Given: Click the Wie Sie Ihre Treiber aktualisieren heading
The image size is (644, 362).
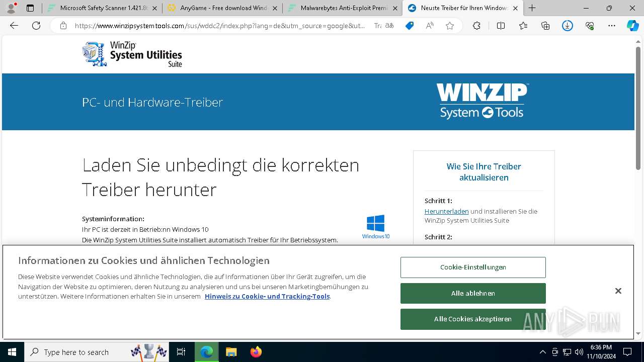Looking at the screenshot, I should click(484, 172).
